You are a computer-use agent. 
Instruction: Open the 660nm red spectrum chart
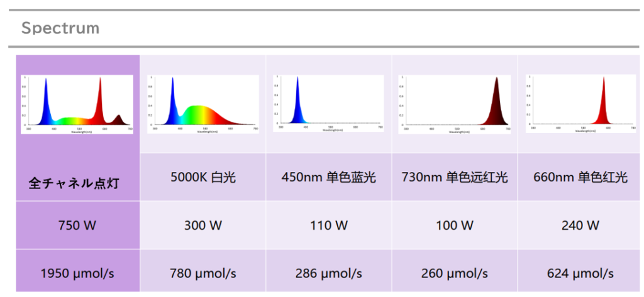pos(580,103)
